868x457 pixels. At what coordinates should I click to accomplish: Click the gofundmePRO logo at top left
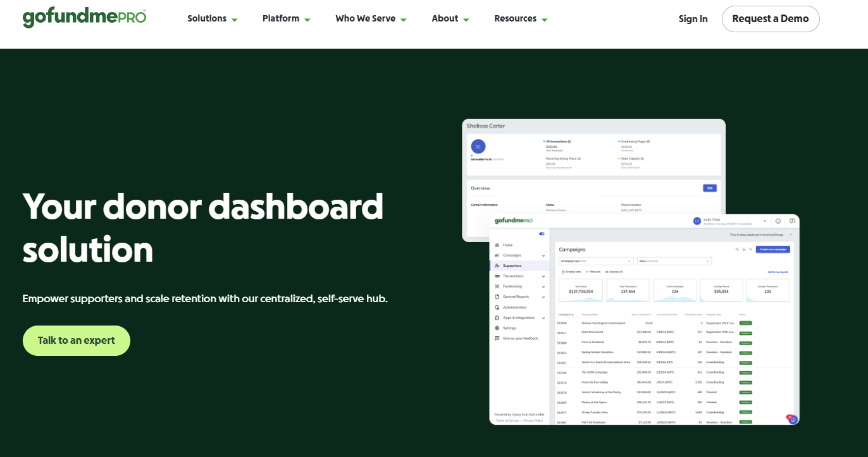tap(85, 18)
